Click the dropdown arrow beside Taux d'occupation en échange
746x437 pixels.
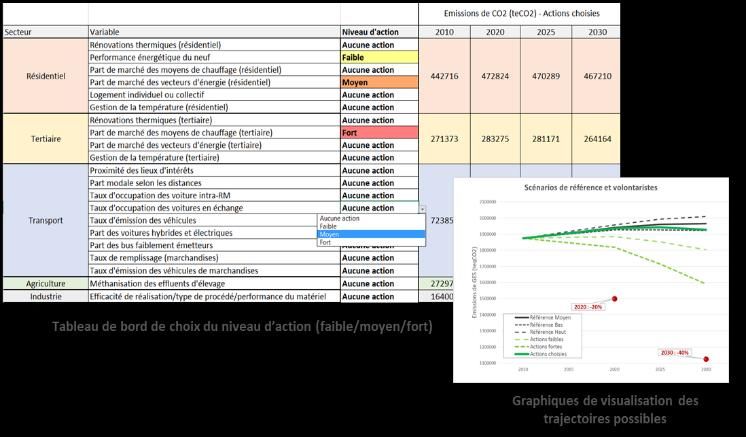(421, 208)
